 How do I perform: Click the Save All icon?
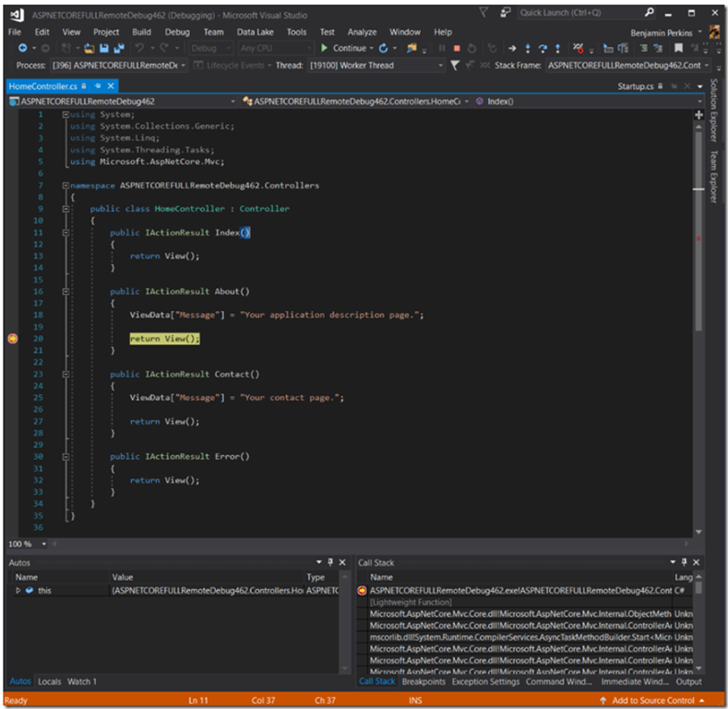(x=119, y=48)
